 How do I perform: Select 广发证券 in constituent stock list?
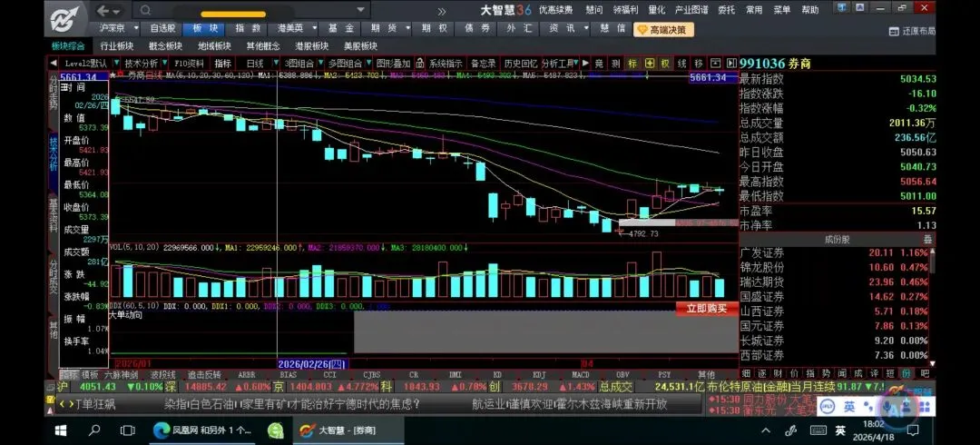click(761, 252)
